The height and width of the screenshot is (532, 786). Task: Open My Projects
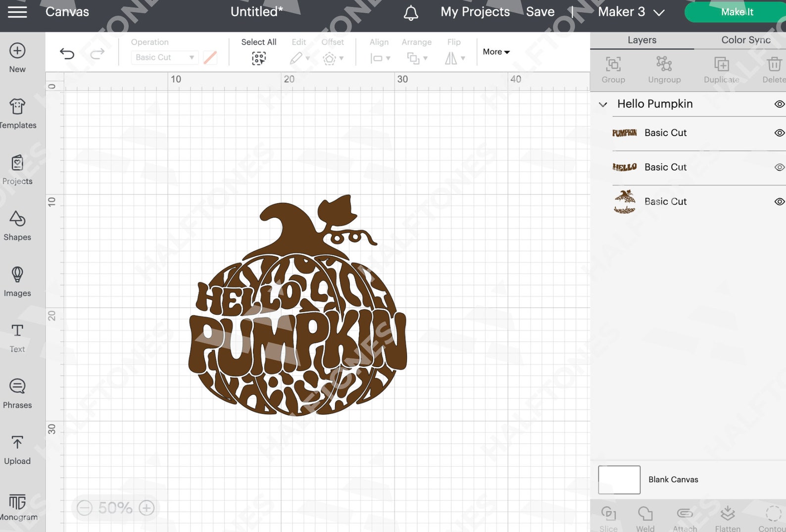click(x=475, y=12)
